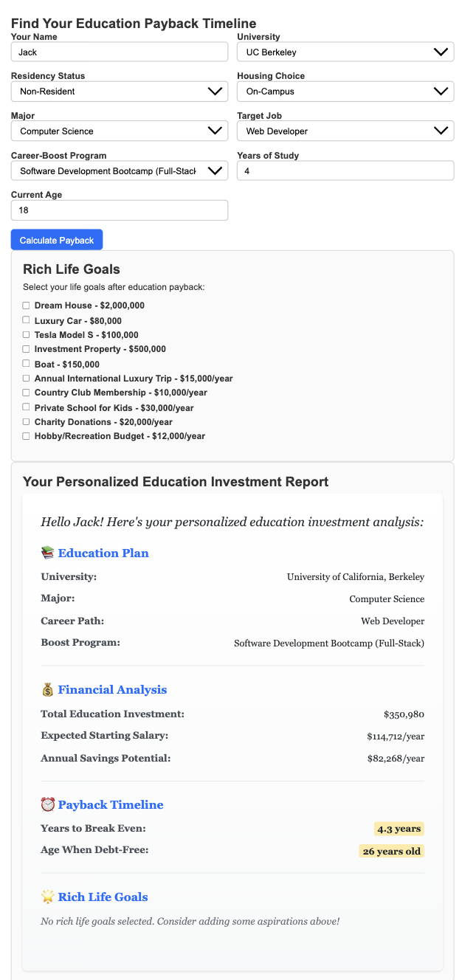This screenshot has width=462, height=980.
Task: Check the Charity Donations option
Action: tap(26, 421)
